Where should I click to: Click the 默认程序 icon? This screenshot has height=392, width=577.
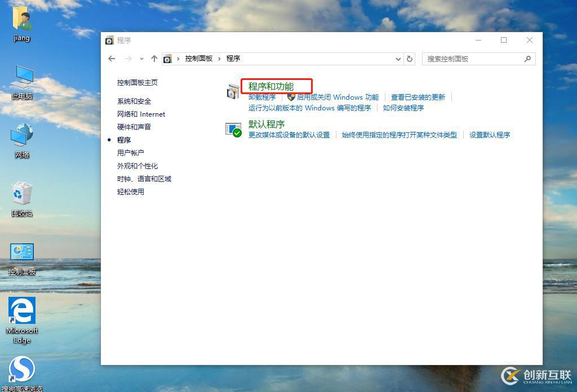pos(233,130)
